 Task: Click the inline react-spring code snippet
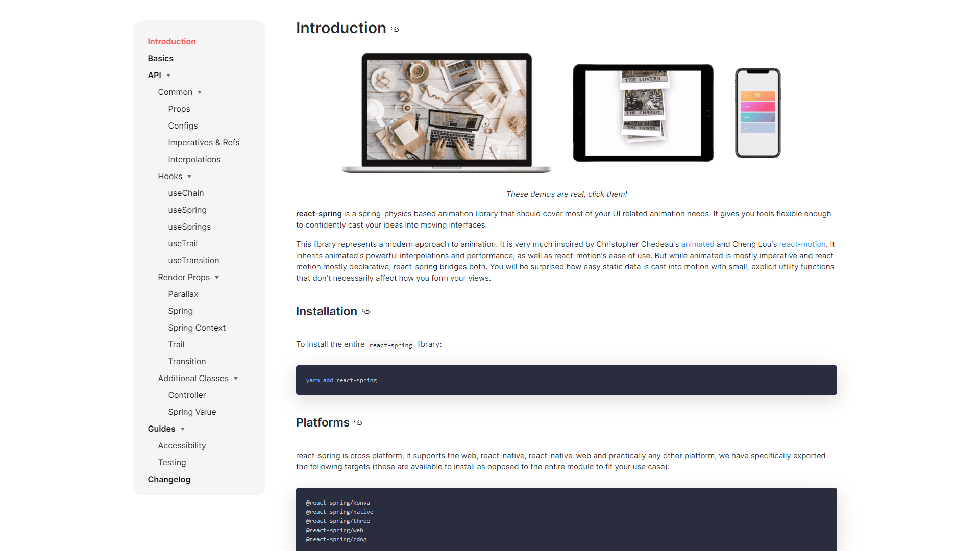pyautogui.click(x=391, y=345)
